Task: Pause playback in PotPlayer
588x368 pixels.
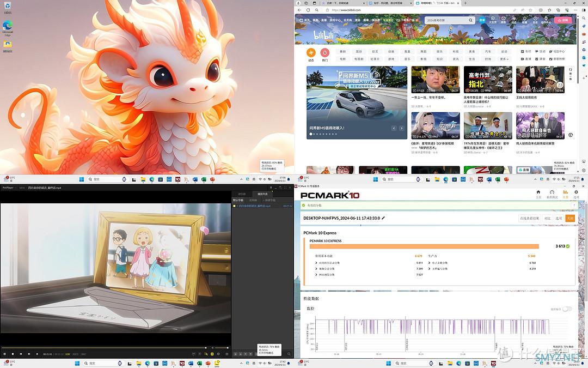Action: tap(4, 354)
